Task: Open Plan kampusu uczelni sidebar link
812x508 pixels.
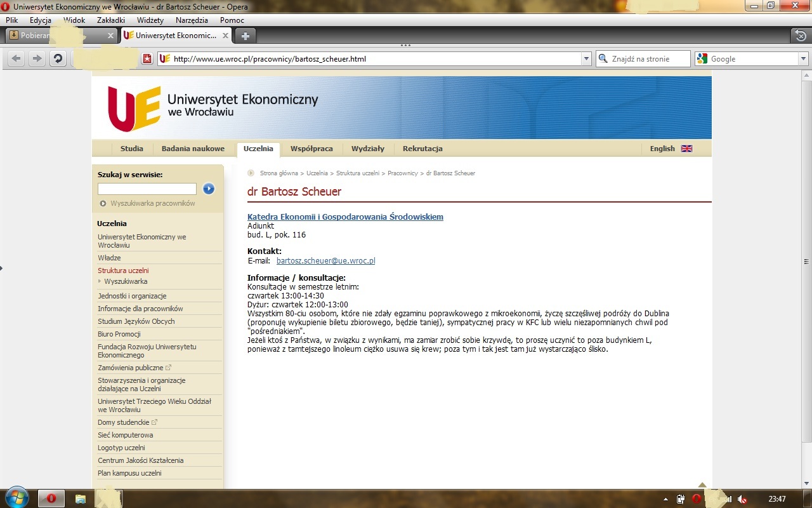Action: (x=129, y=473)
